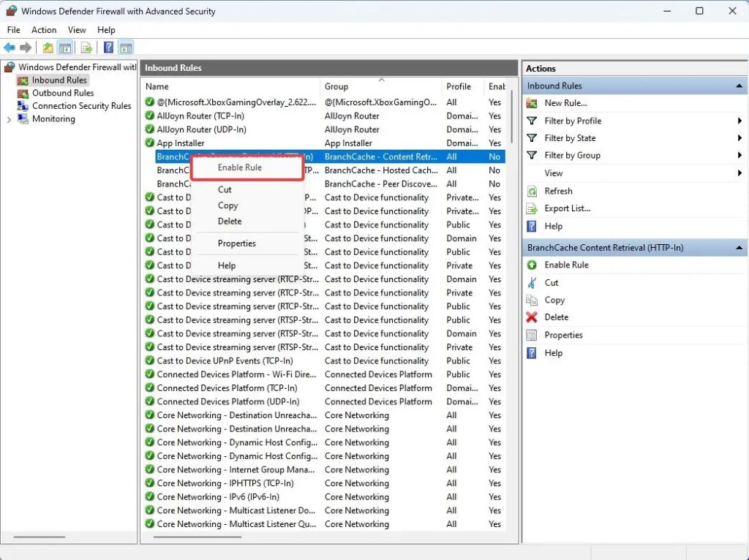Collapse the BranchCache Content Retrieval actions section

point(739,248)
